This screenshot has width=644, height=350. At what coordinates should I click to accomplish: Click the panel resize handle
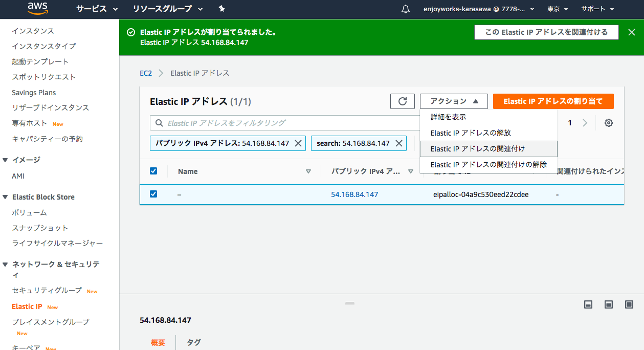[x=350, y=303]
